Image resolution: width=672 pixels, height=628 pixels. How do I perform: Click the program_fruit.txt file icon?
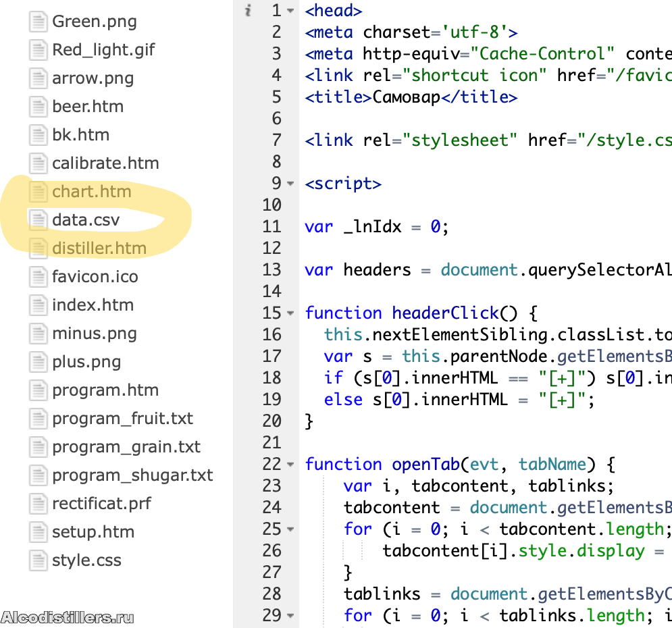tap(38, 419)
